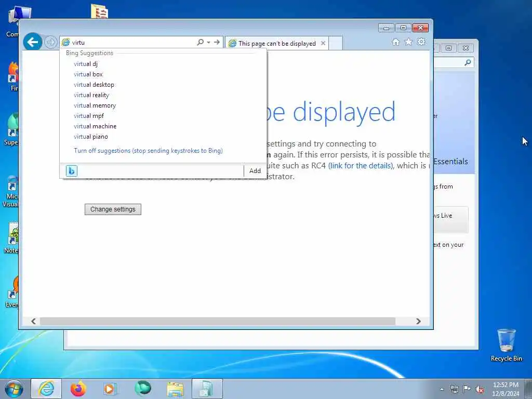Open Windows Media Player from taskbar

110,389
